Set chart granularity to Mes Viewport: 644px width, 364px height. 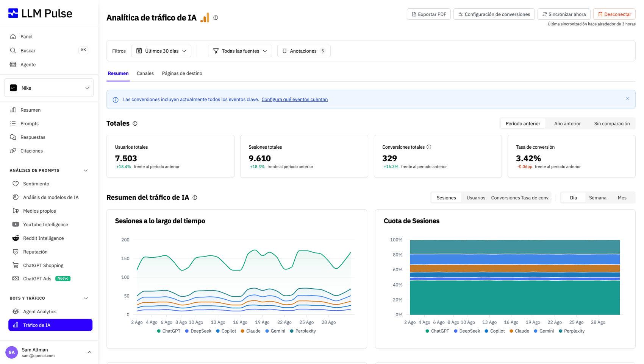[622, 198]
